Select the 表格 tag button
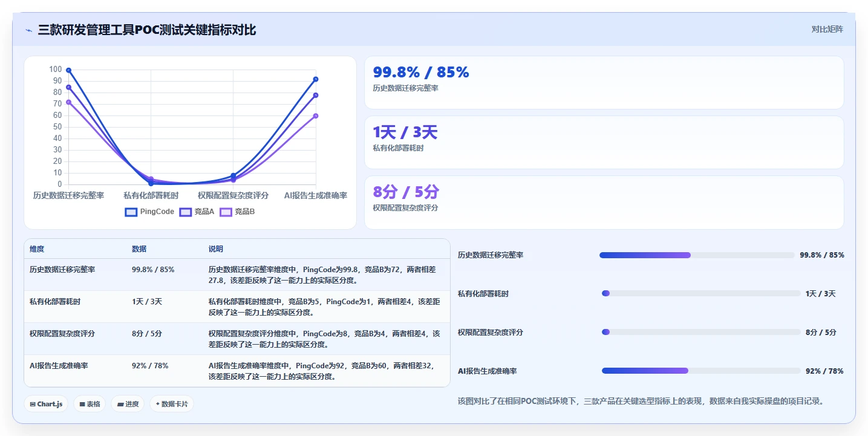Screen dimensions: 868x436 90,404
